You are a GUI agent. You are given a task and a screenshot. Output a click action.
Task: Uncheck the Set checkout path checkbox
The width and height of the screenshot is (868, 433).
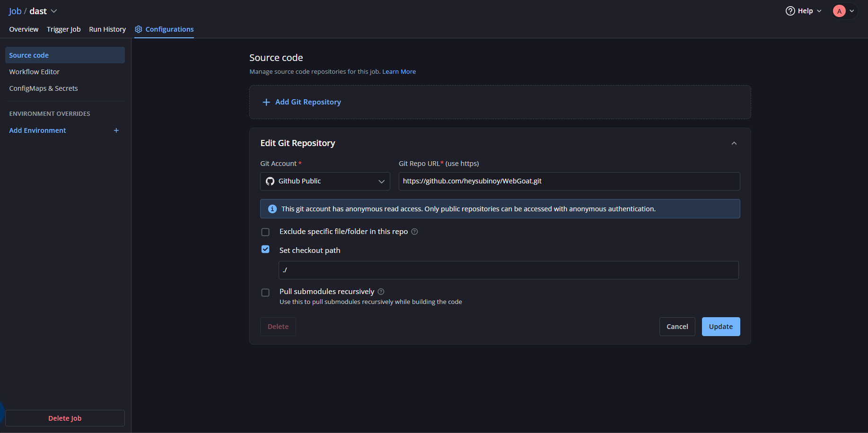(x=265, y=250)
